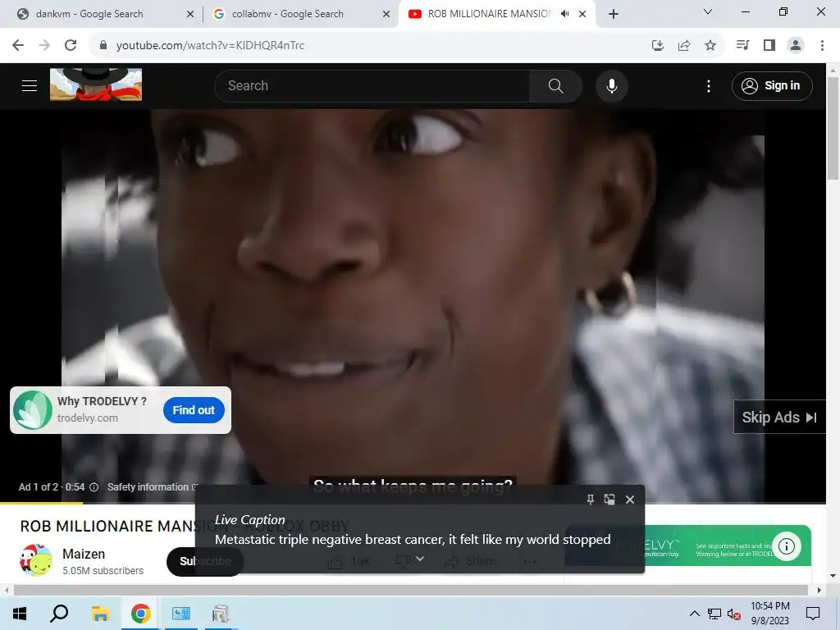The image size is (840, 630).
Task: Open Maizen channel avatar
Action: pos(36,560)
